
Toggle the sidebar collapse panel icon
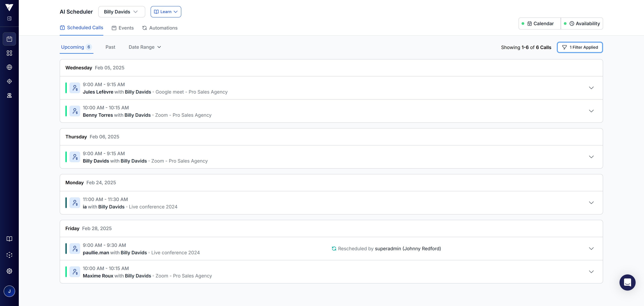coord(9,18)
